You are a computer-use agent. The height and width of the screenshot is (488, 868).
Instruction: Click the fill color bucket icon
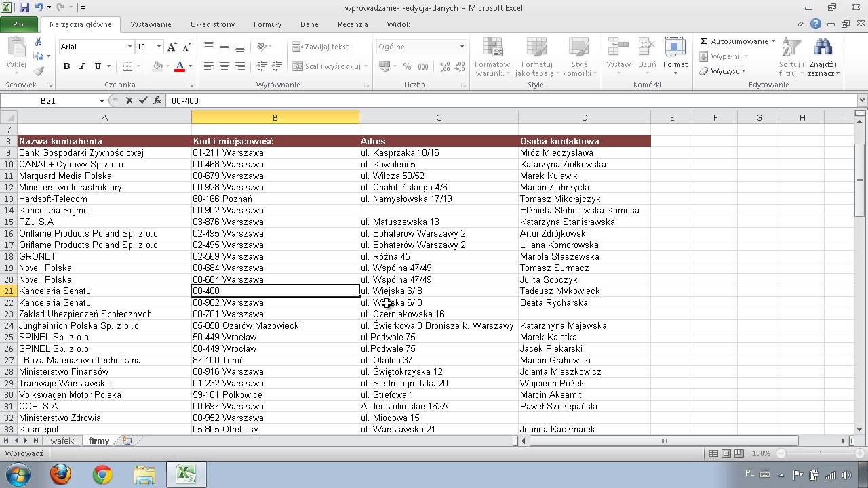pos(158,66)
